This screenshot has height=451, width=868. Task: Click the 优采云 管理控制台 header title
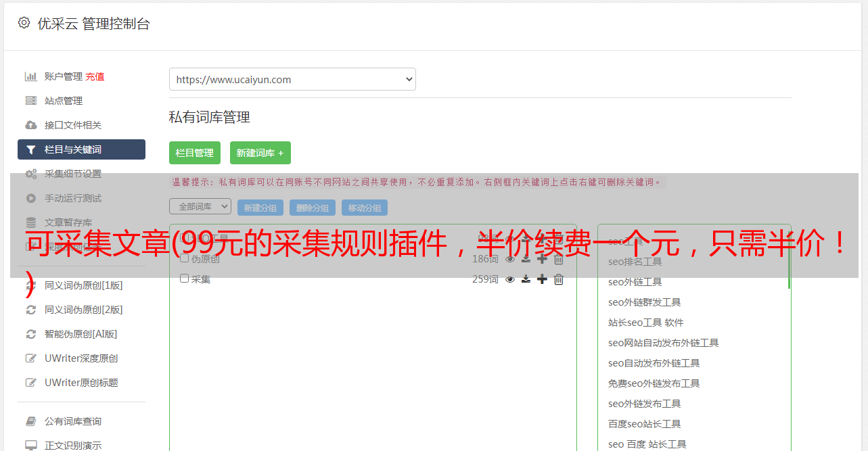click(x=93, y=24)
